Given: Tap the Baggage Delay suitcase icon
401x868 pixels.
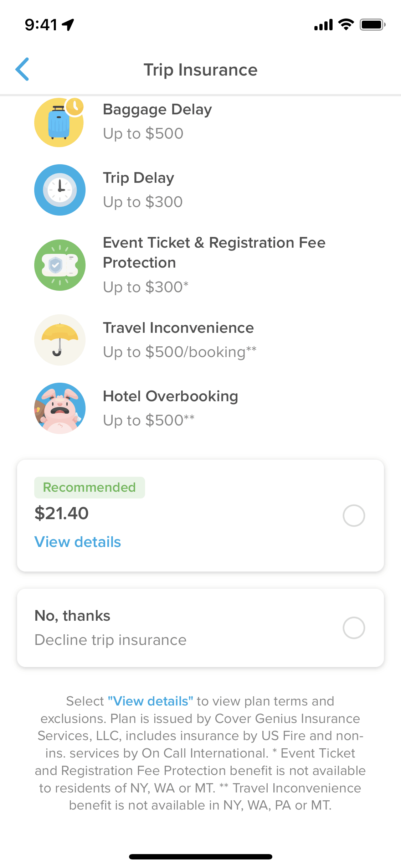Looking at the screenshot, I should (x=59, y=122).
